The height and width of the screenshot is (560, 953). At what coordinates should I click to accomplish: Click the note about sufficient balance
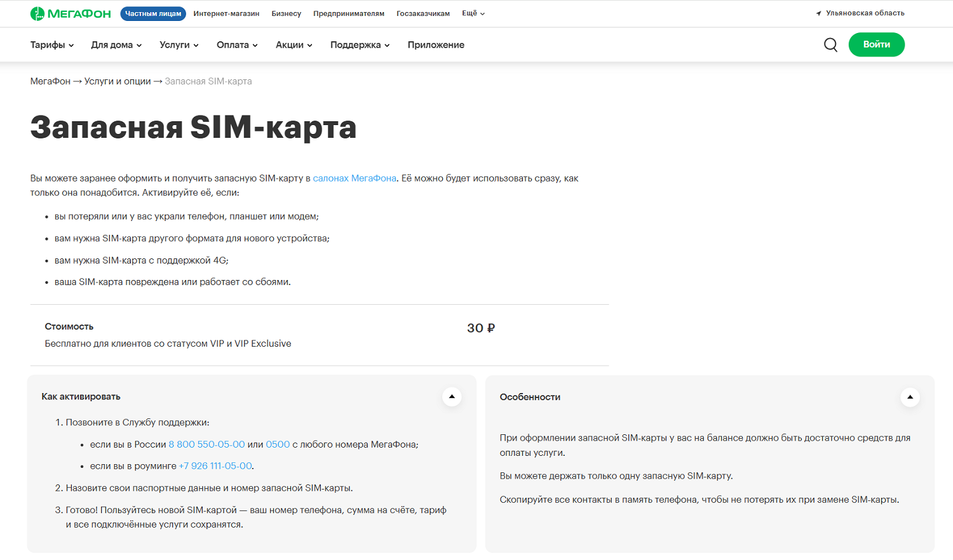705,445
